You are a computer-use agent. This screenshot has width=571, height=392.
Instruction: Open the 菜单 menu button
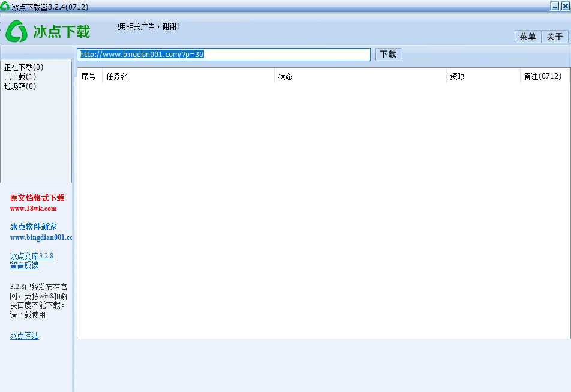click(x=528, y=37)
